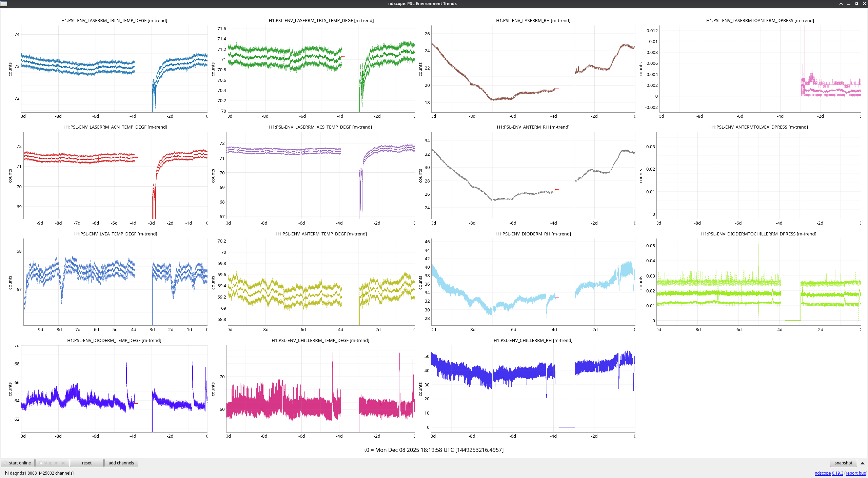Select the DIODERMTOCHILLERRM_DPRESS plot title
The image size is (868, 478).
coord(758,234)
